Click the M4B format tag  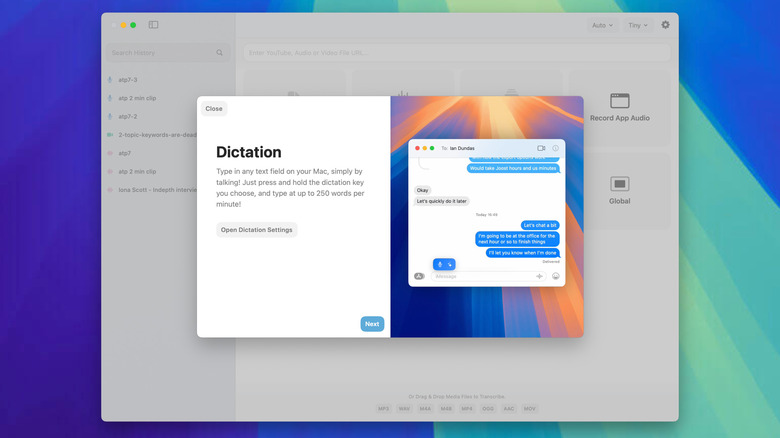coord(446,409)
